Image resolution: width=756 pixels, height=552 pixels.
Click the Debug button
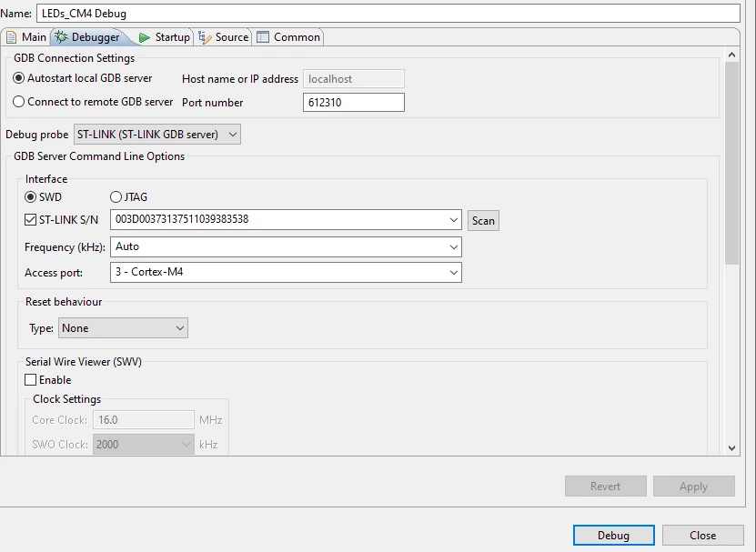[613, 535]
